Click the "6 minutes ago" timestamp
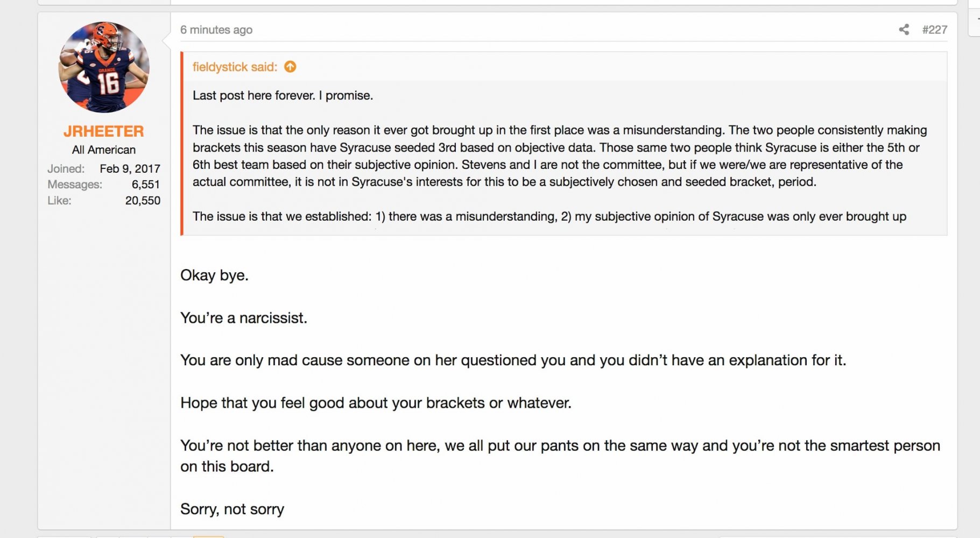The width and height of the screenshot is (980, 538). coord(216,30)
